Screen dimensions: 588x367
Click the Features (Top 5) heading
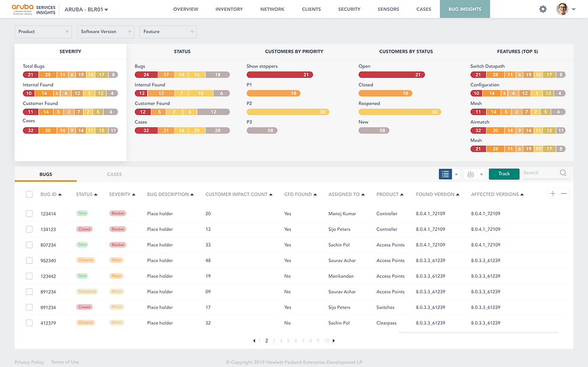point(517,52)
